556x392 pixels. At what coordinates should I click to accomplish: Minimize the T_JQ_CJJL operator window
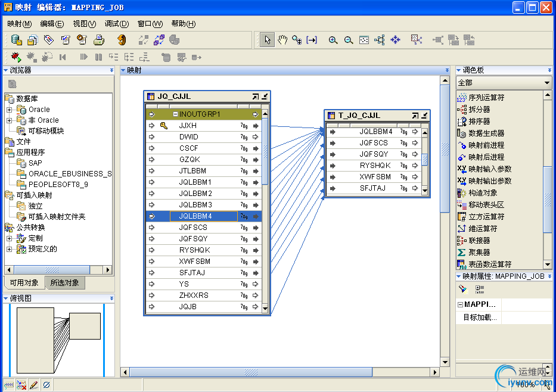[424, 116]
